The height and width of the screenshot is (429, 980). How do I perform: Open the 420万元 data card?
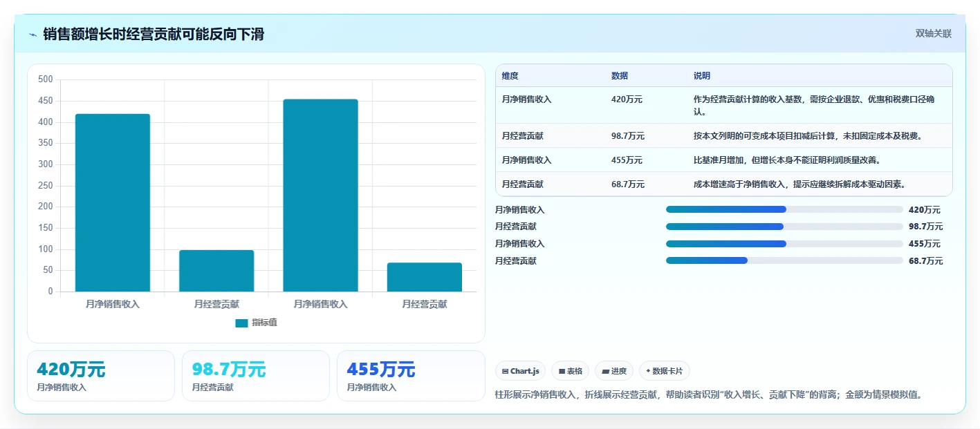click(x=101, y=376)
